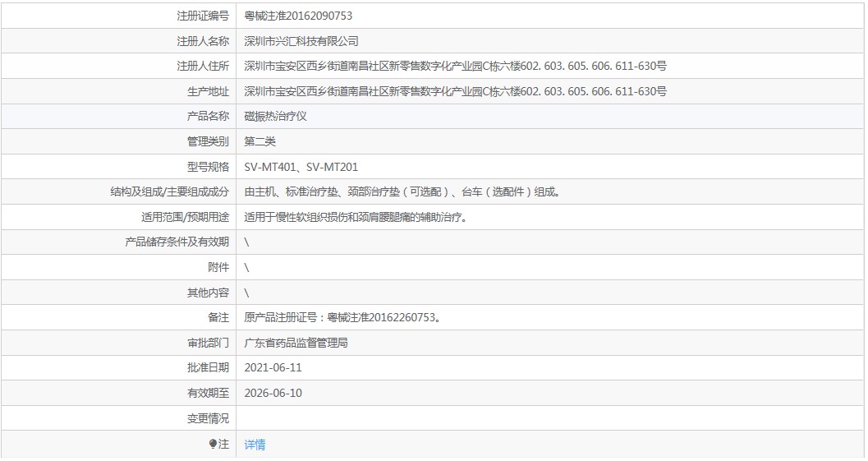Click the 型号规格 label
Screen dimensions: 868x461
tap(208, 167)
